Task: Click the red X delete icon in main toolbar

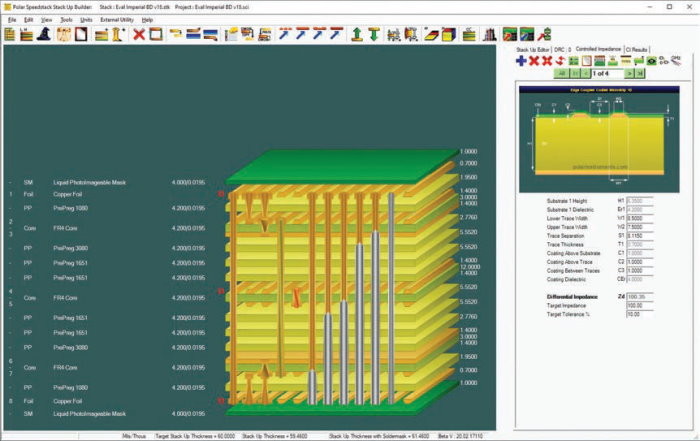Action: (x=139, y=34)
